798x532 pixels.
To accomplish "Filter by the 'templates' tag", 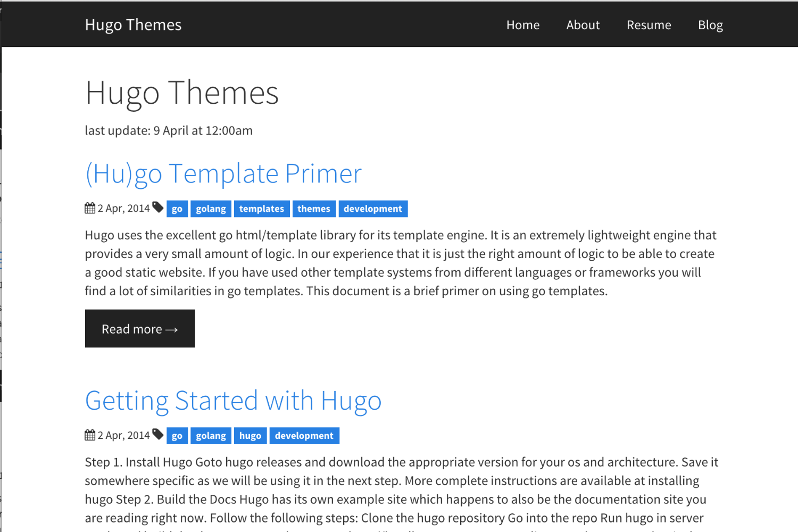I will point(262,209).
